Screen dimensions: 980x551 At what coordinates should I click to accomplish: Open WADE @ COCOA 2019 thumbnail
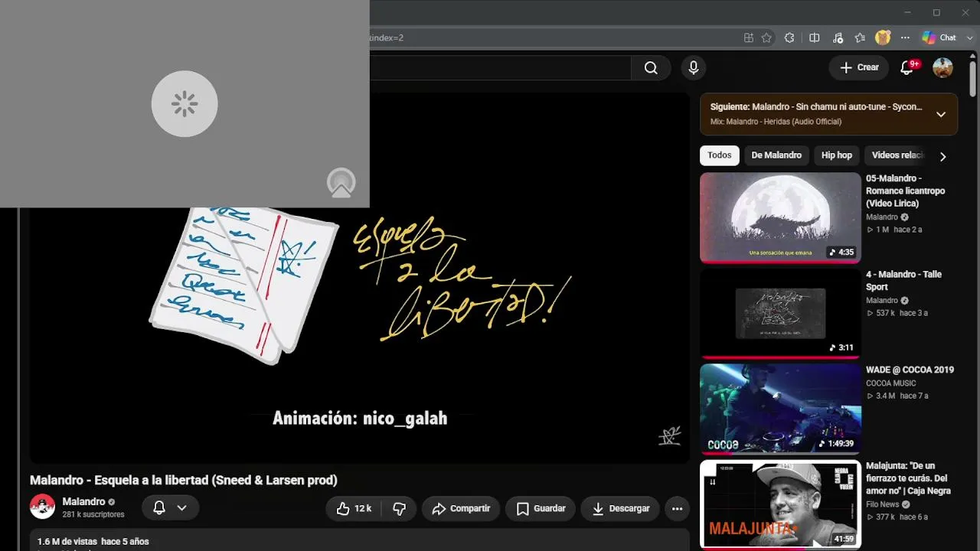(780, 409)
